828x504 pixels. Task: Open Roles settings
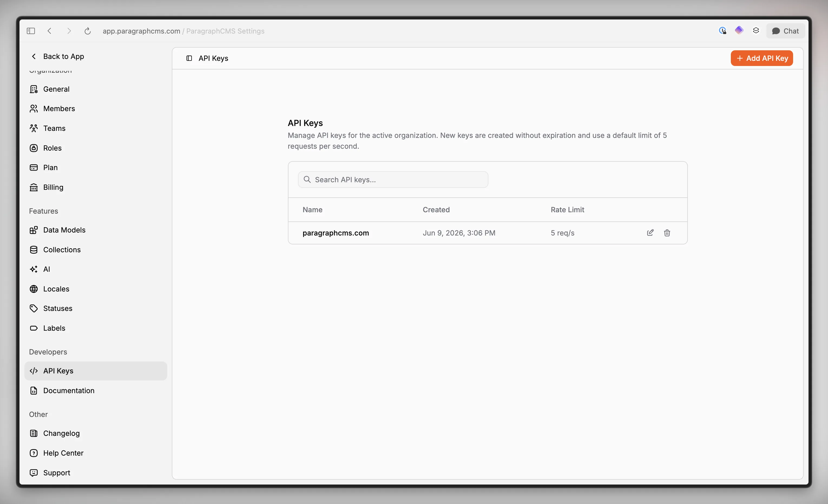pyautogui.click(x=96, y=148)
